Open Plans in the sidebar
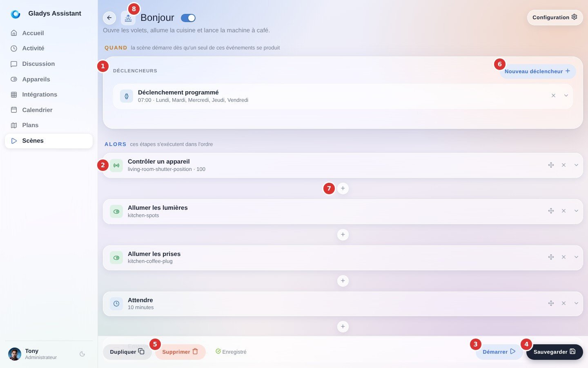The width and height of the screenshot is (588, 368). (x=49, y=125)
